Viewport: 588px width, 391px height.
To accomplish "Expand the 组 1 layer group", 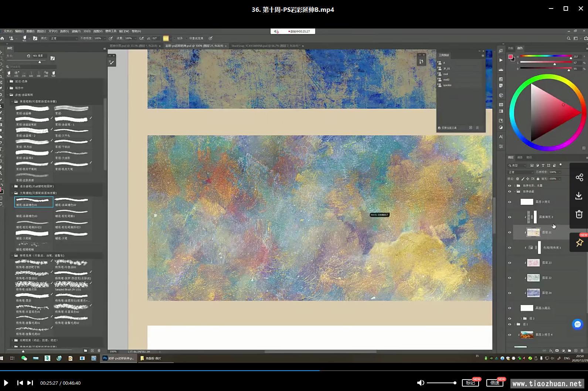I will 514,324.
